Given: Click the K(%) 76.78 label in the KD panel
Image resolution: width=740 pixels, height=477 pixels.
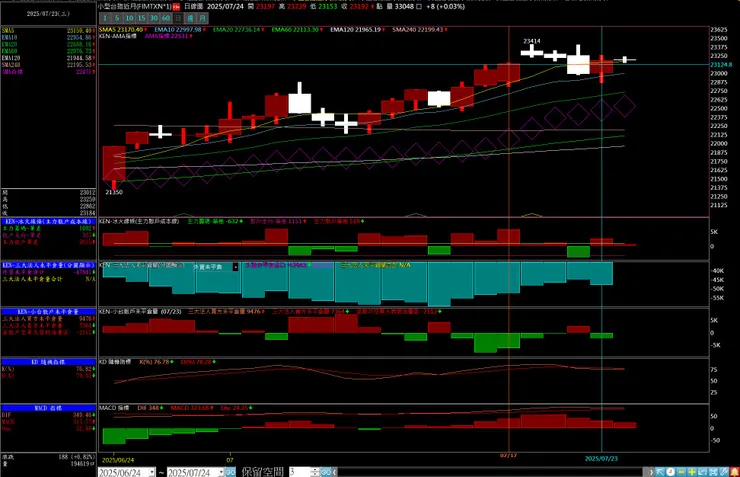Looking at the screenshot, I should [156, 362].
